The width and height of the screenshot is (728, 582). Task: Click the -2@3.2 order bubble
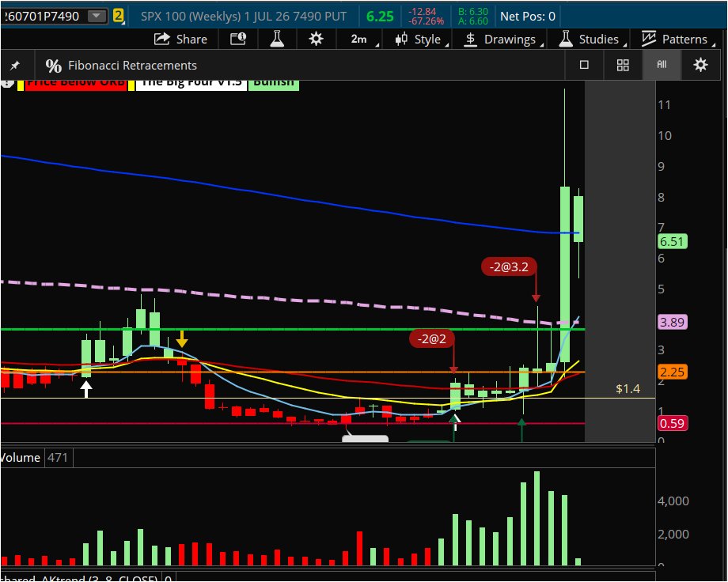(x=509, y=266)
